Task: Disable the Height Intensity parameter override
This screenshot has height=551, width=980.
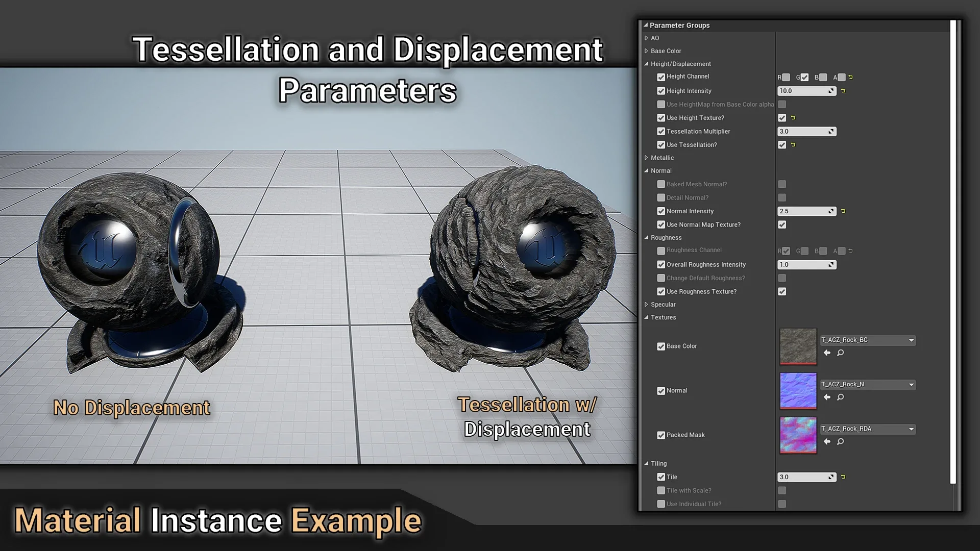Action: click(x=661, y=91)
